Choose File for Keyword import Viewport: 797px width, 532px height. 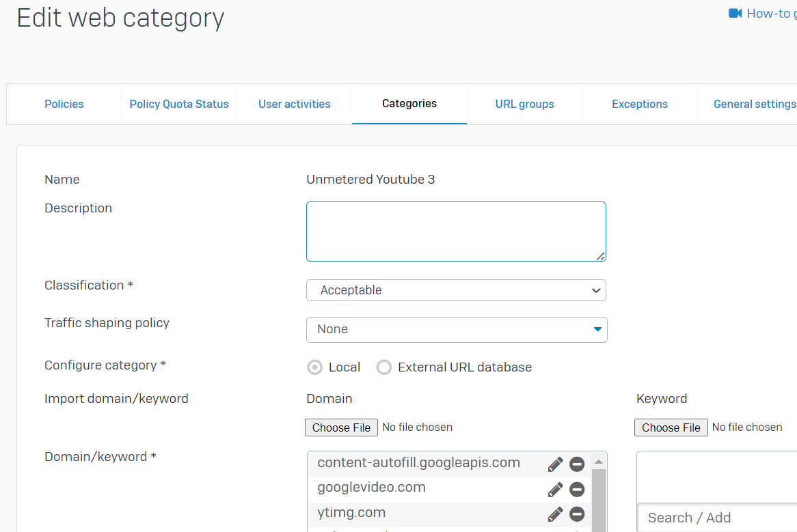pyautogui.click(x=671, y=428)
